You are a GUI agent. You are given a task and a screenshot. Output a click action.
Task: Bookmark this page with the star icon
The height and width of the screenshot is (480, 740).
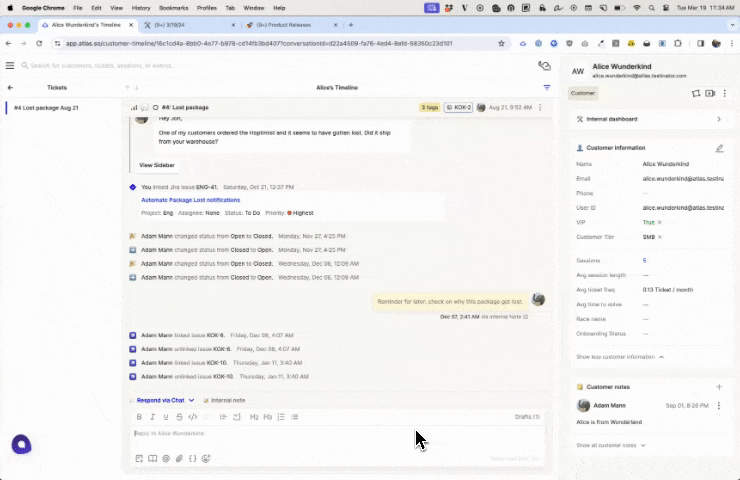[x=501, y=43]
